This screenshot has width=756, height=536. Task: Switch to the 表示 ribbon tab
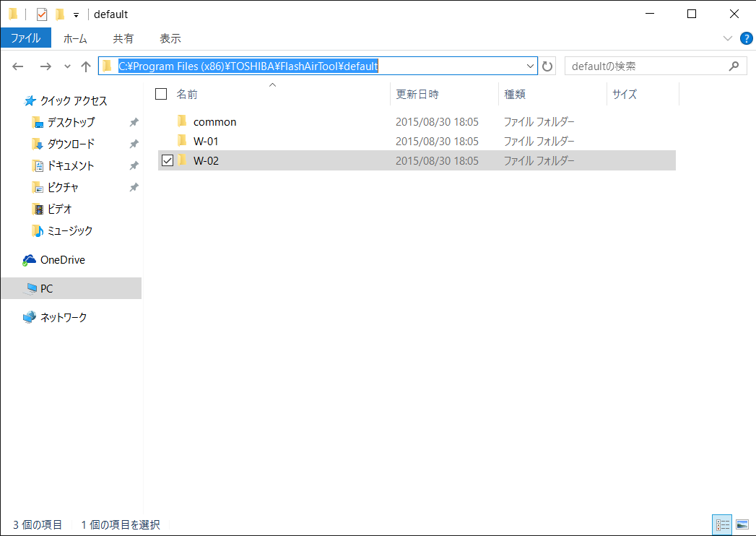pos(170,38)
